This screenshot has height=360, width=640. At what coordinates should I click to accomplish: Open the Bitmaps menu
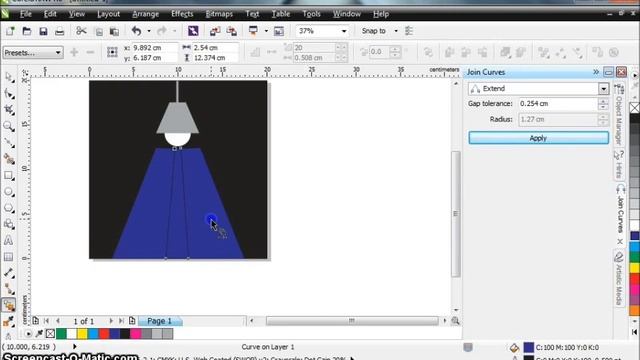219,14
